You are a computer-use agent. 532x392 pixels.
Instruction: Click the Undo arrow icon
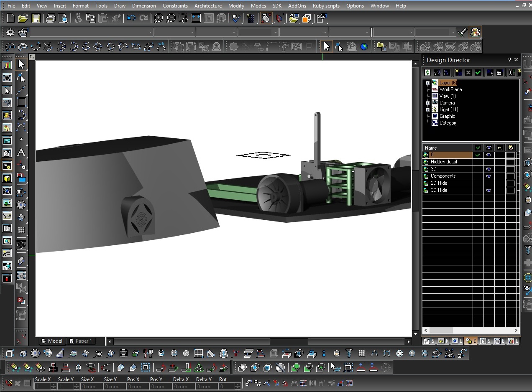(131, 18)
